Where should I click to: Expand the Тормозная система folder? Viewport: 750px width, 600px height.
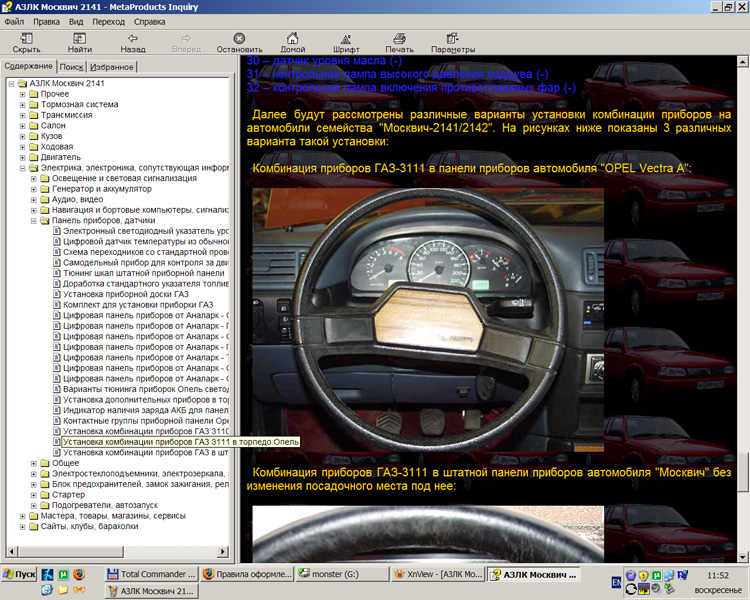(x=22, y=104)
